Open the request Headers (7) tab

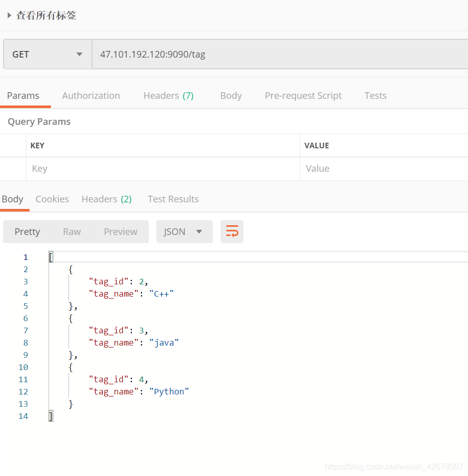coord(169,96)
